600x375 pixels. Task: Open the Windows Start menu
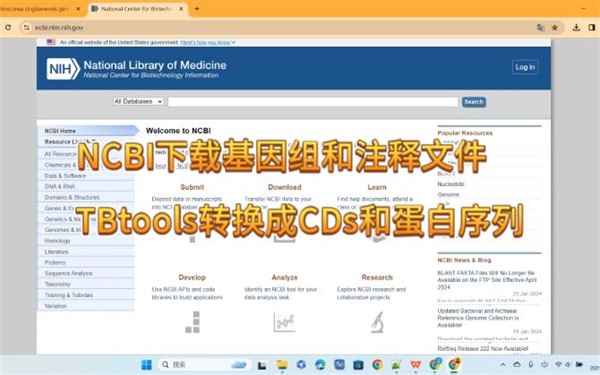click(147, 365)
